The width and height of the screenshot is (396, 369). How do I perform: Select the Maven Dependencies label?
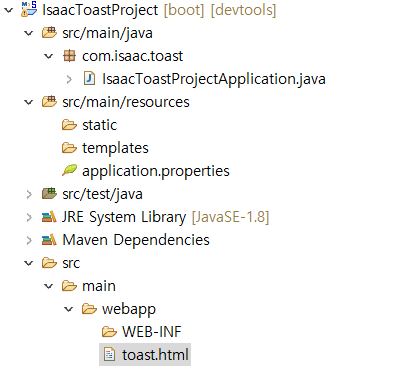[136, 240]
